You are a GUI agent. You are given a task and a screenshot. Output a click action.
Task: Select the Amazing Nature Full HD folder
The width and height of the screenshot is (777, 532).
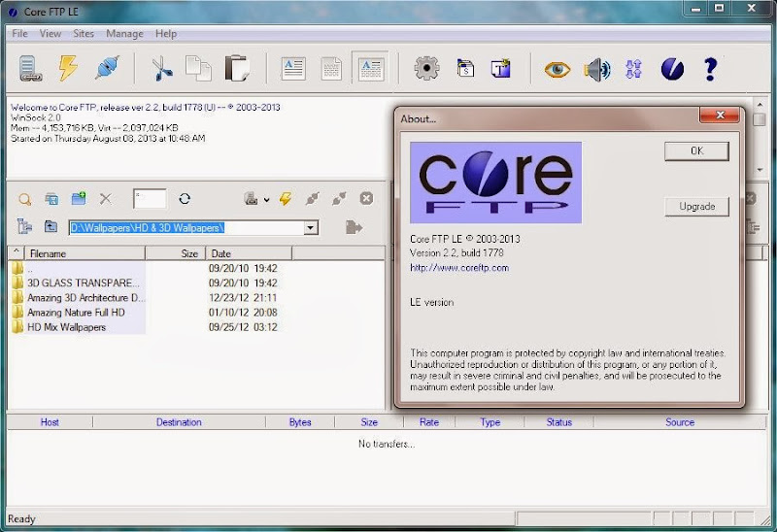78,313
